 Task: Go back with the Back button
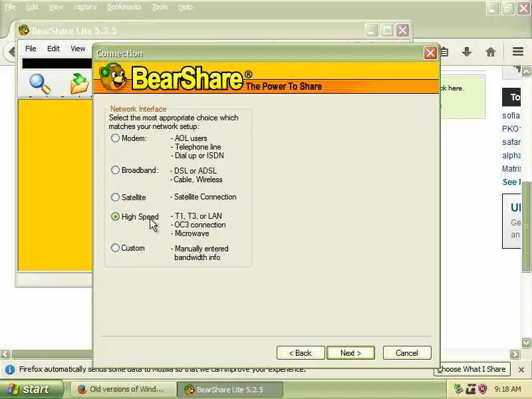[x=301, y=353]
